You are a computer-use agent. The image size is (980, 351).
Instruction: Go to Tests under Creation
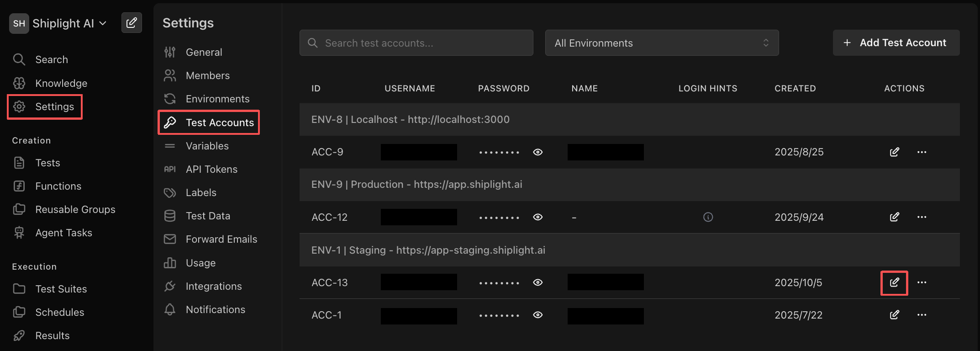[37, 163]
